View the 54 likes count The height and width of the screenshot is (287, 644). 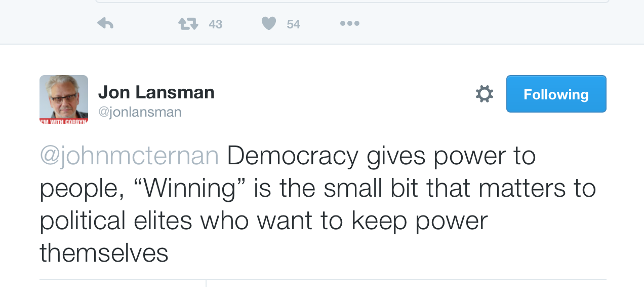pos(293,24)
